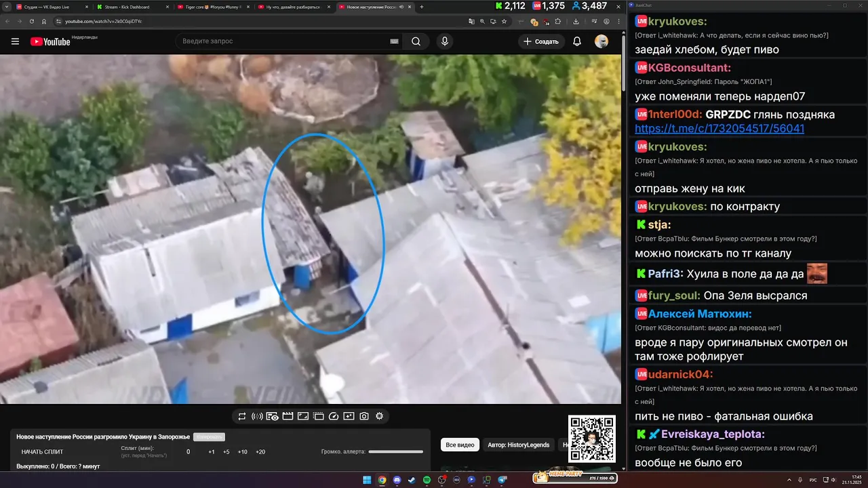Click username udarnick04 in chat
868x488 pixels.
[680, 374]
